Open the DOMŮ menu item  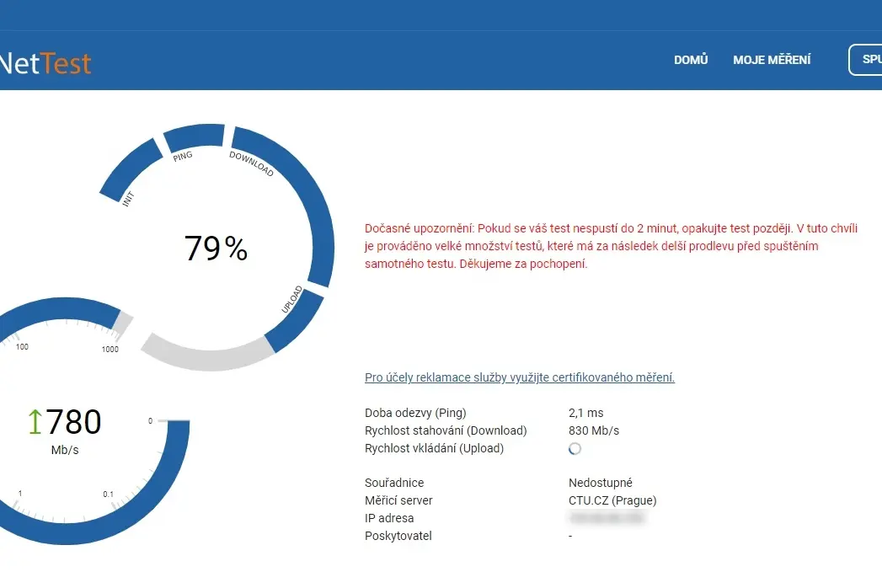click(x=691, y=60)
